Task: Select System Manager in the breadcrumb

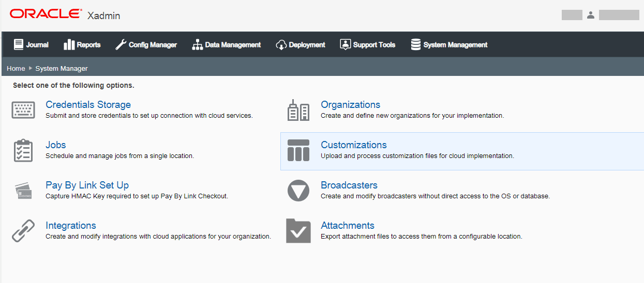Action: [62, 68]
